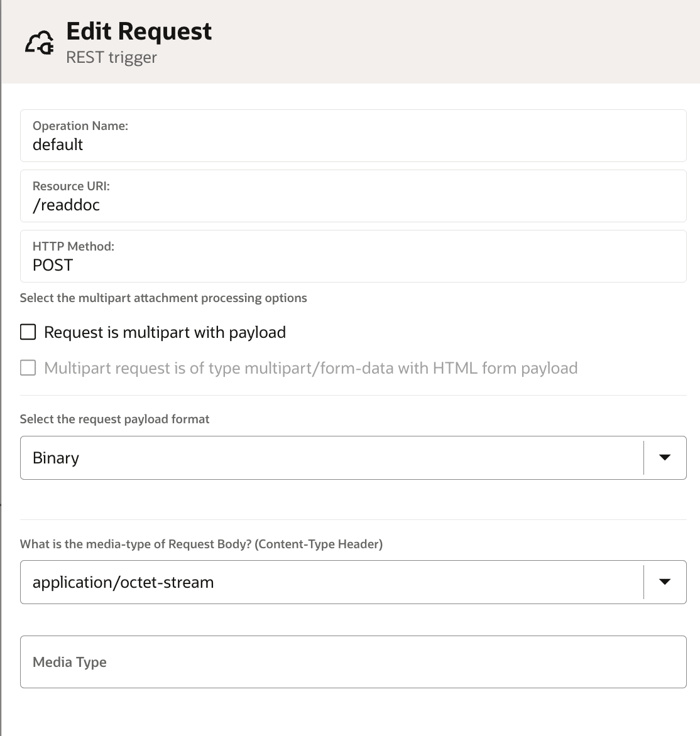
Task: Click the Binary payload format combo box
Action: 353,458
